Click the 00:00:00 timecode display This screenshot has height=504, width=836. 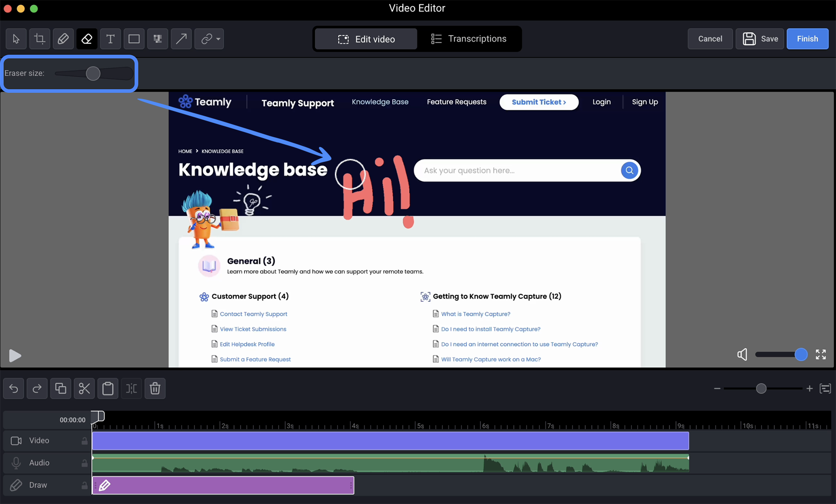pos(72,420)
